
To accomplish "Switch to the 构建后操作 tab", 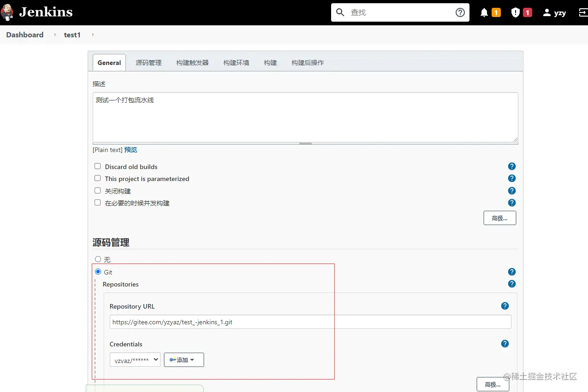I will (x=308, y=63).
